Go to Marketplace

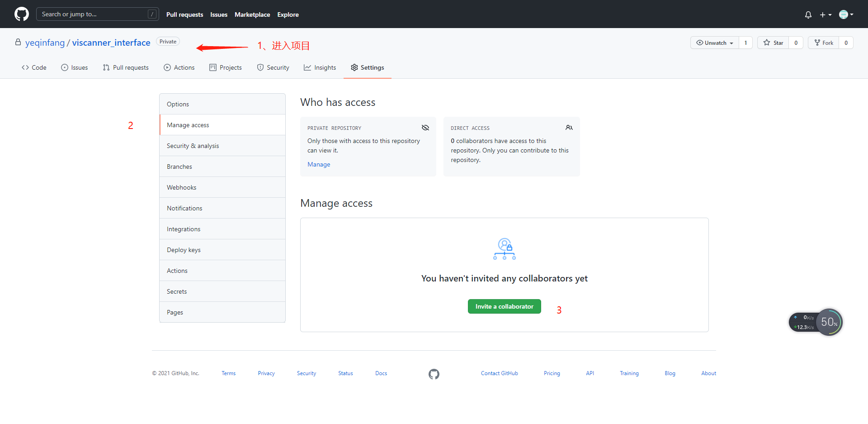(x=252, y=14)
